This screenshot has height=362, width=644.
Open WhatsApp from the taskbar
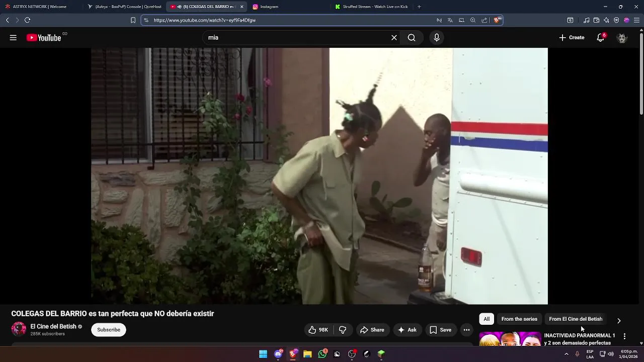[323, 354]
